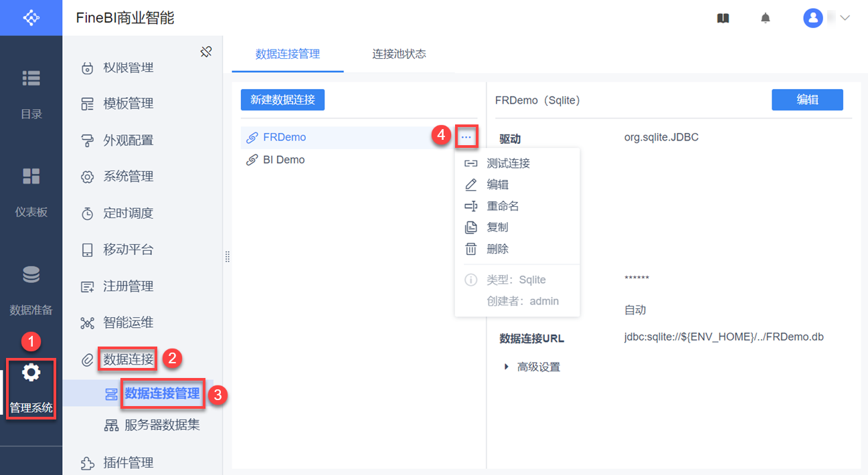Screen dimensions: 868x475
Task: Open 智能运维 in the sidebar
Action: (x=128, y=322)
